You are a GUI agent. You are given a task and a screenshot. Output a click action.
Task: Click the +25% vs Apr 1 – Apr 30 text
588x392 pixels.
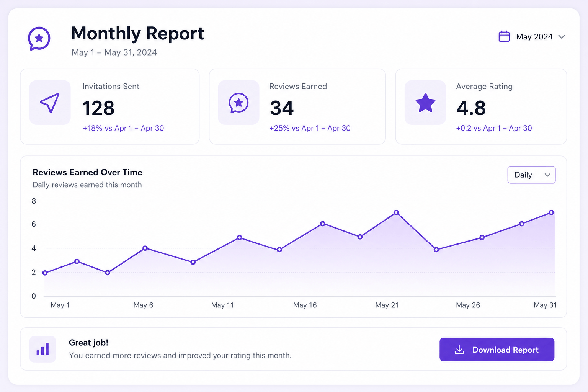310,128
